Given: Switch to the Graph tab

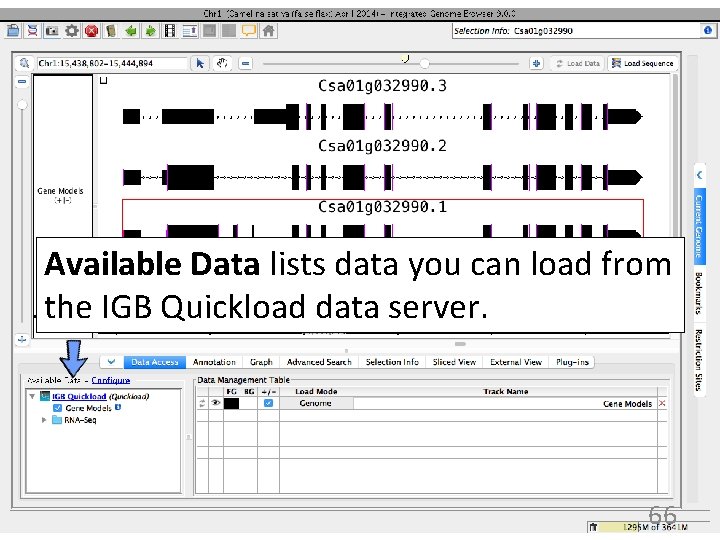Looking at the screenshot, I should 261,362.
